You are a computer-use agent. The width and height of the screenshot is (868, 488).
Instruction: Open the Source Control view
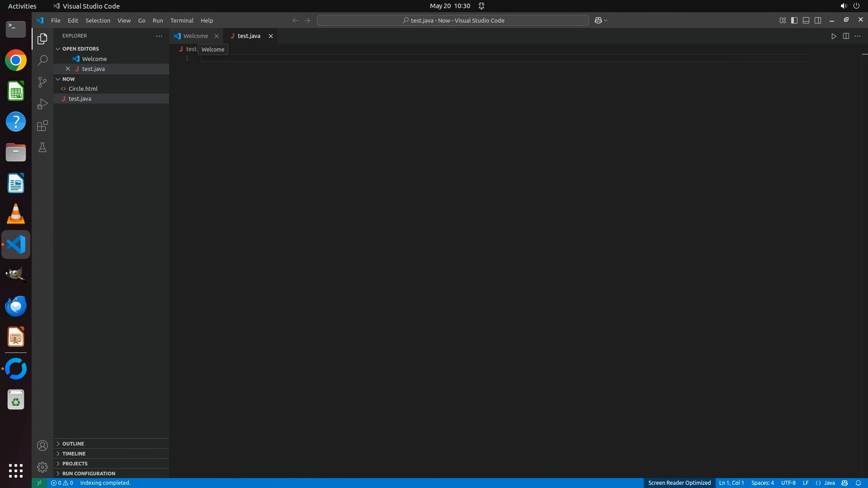click(42, 82)
